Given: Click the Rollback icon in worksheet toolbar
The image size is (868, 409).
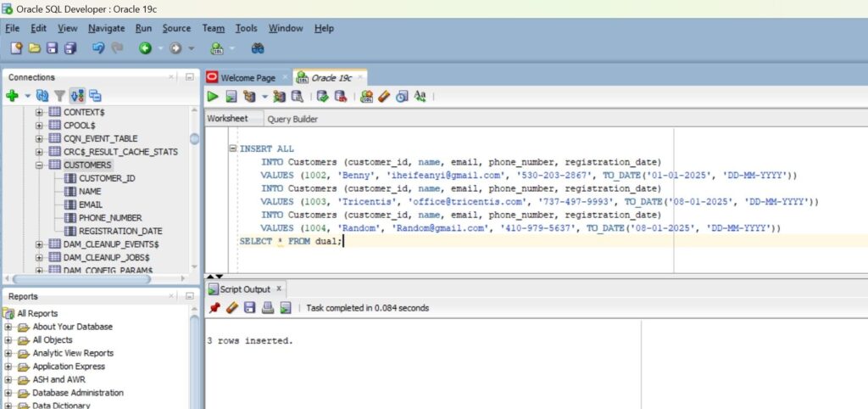Looking at the screenshot, I should (x=340, y=97).
